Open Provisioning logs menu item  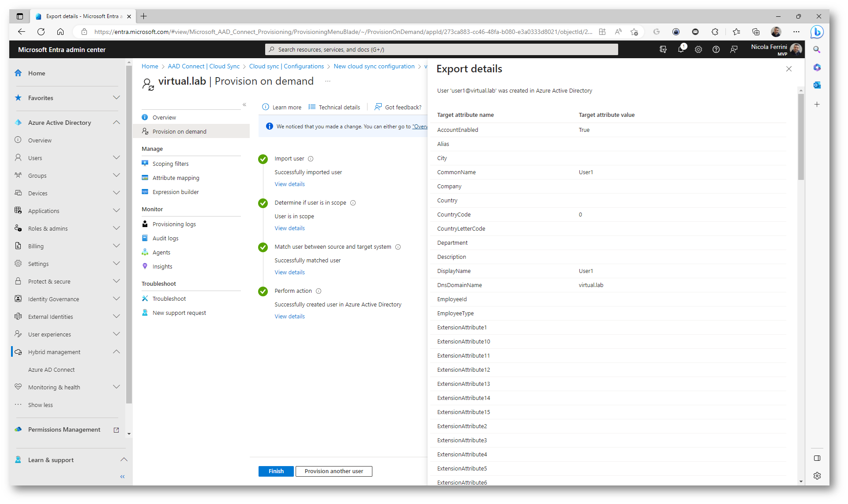pos(174,224)
